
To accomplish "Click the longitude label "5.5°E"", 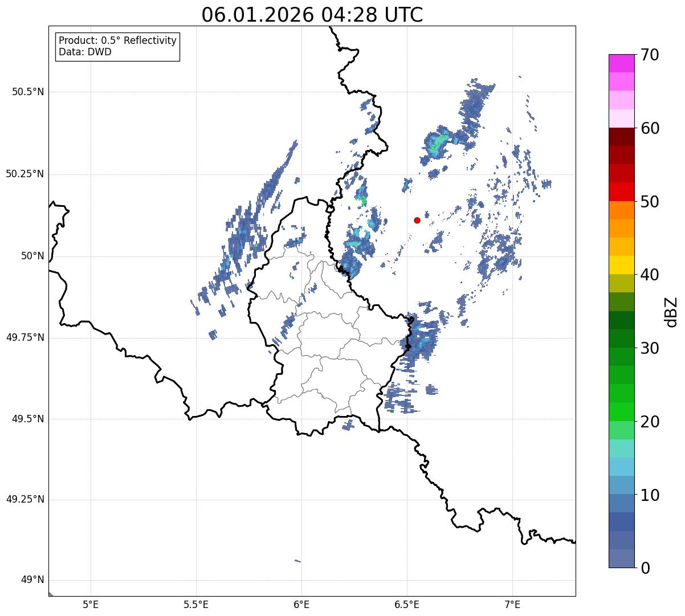I will click(x=196, y=604).
